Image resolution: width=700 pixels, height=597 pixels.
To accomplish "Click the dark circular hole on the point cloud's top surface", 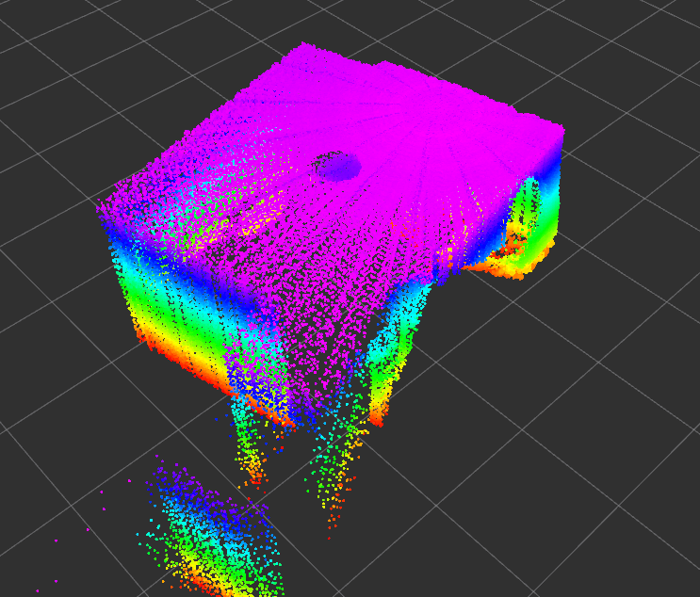I will (335, 166).
